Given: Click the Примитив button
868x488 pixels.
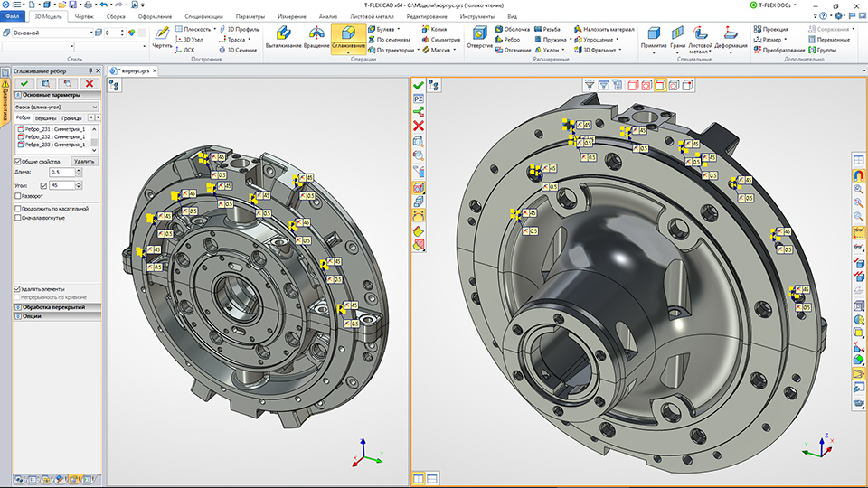Looking at the screenshot, I should click(x=653, y=38).
